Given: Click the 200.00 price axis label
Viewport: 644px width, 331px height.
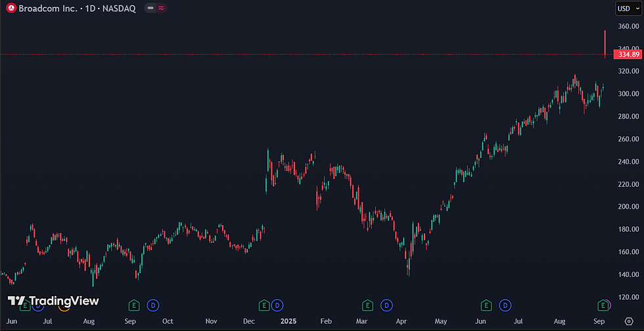Looking at the screenshot, I should [628, 207].
